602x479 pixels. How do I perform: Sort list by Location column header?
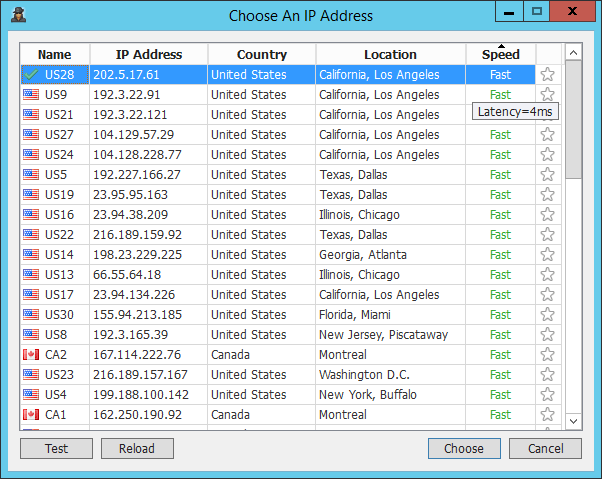pos(390,54)
